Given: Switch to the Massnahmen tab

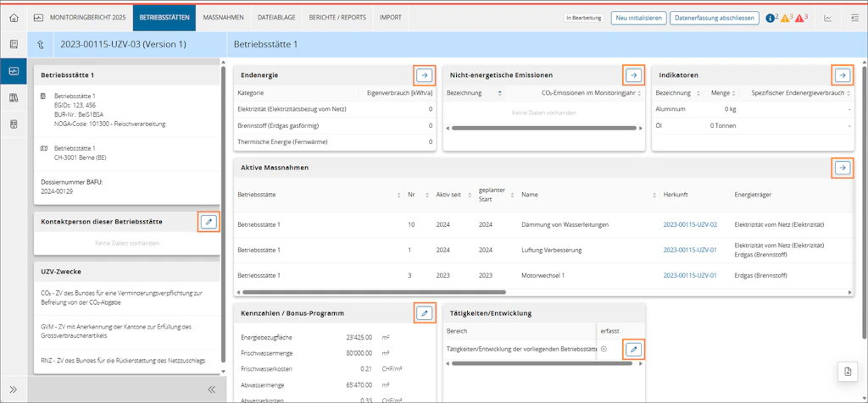Looking at the screenshot, I should coord(223,18).
